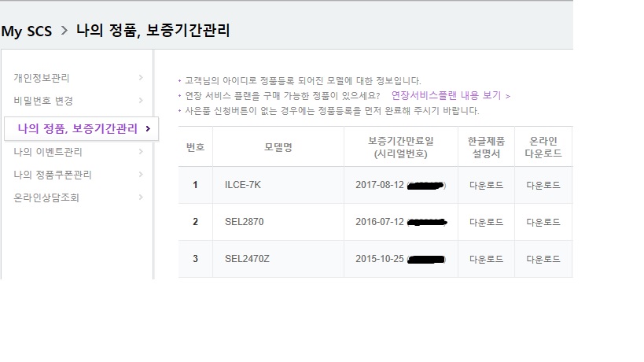Click online download for ILCE-7K
Image resolution: width=644 pixels, height=362 pixels.
(543, 186)
